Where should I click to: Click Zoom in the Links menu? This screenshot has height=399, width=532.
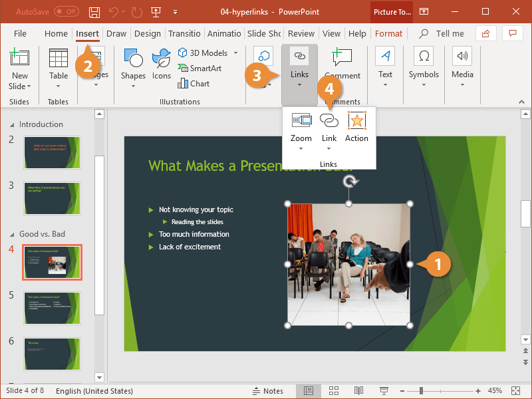(301, 130)
